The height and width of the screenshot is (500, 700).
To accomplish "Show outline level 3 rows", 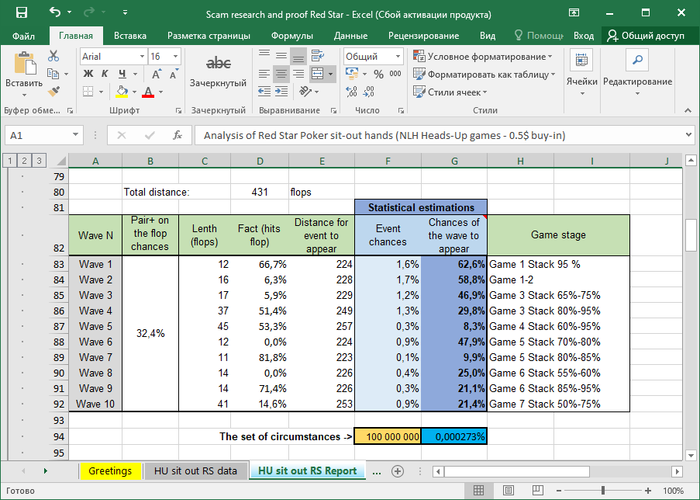I will coord(39,160).
